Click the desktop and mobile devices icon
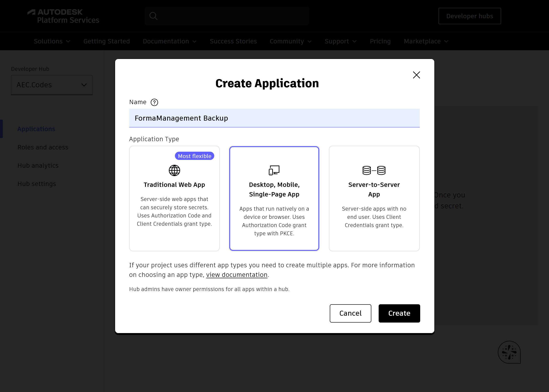 [x=274, y=170]
